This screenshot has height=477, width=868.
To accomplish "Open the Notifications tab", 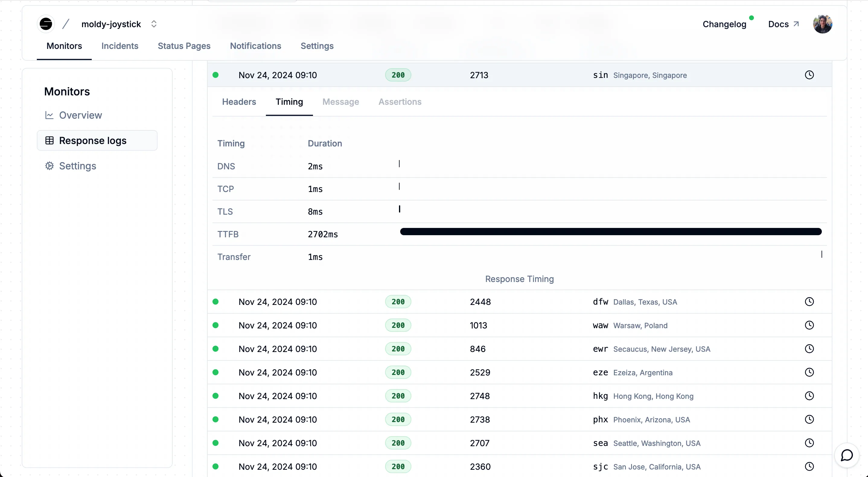I will click(x=255, y=46).
